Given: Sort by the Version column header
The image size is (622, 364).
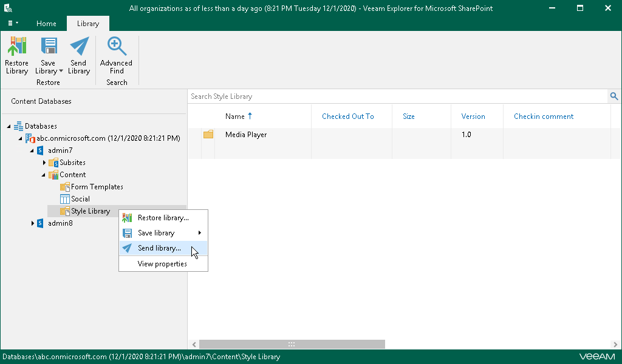Looking at the screenshot, I should pyautogui.click(x=473, y=116).
